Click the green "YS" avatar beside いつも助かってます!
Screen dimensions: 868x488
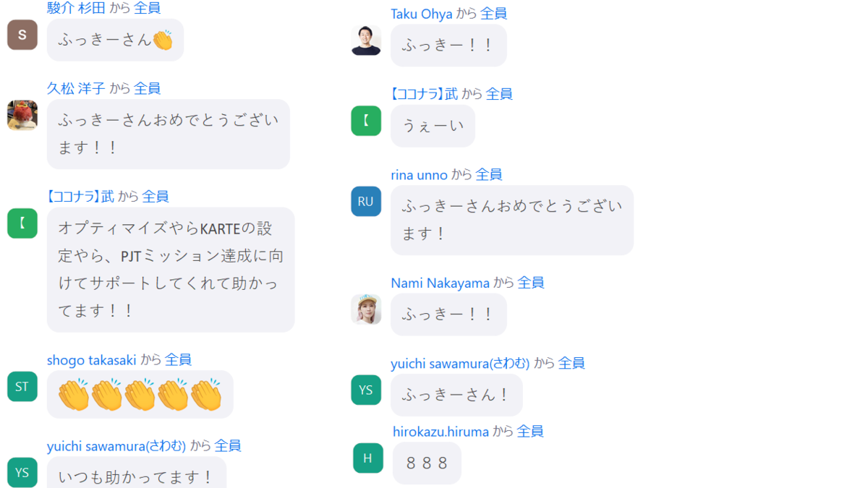(22, 472)
